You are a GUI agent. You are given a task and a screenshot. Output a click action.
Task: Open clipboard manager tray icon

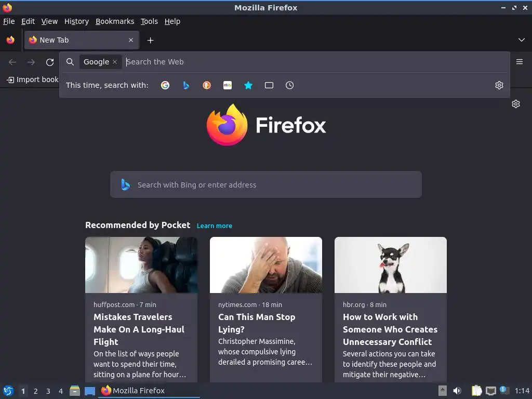[x=476, y=391]
